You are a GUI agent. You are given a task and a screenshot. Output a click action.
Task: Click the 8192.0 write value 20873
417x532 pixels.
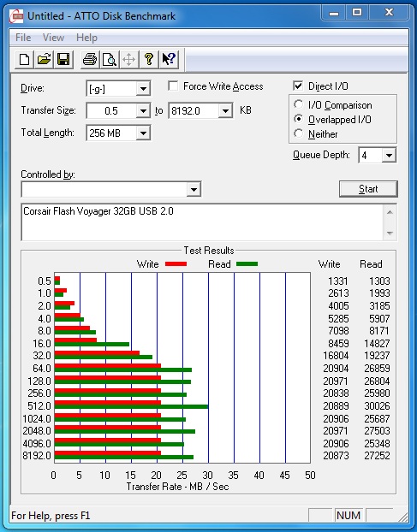pos(336,455)
